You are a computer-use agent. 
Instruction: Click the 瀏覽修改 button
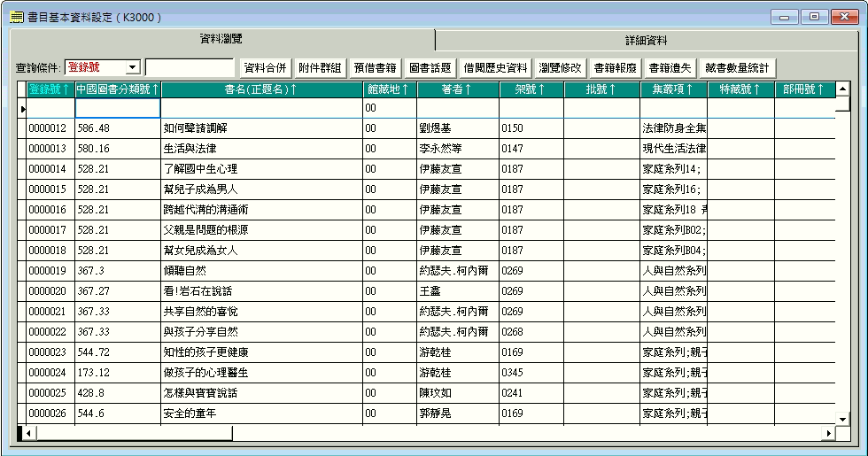click(560, 68)
